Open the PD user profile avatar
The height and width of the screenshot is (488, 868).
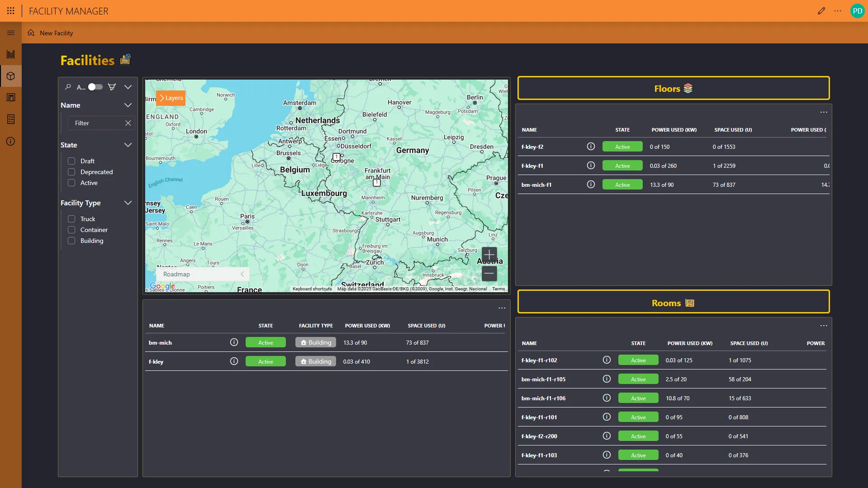857,11
